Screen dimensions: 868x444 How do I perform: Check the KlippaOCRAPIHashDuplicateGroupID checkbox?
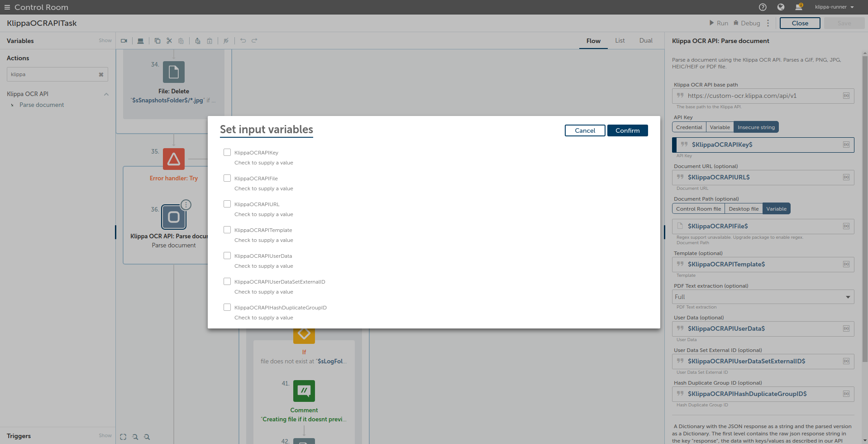227,307
